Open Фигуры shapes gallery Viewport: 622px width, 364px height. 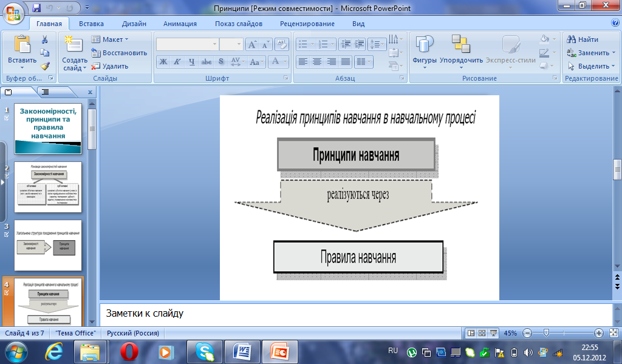pos(425,53)
